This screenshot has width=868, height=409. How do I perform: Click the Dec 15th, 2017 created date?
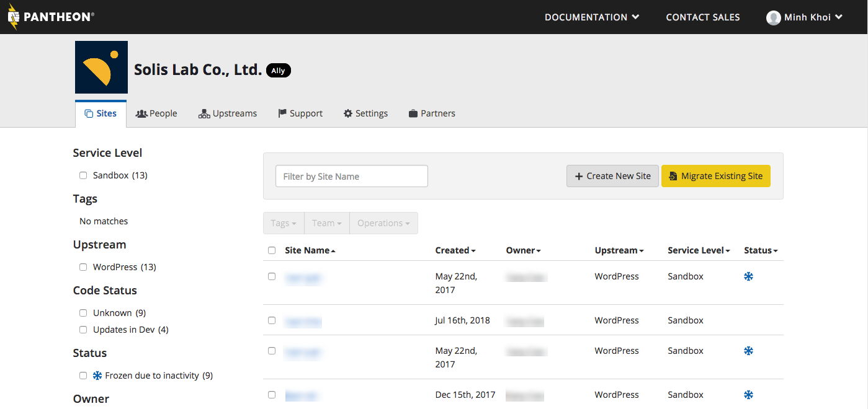click(465, 395)
